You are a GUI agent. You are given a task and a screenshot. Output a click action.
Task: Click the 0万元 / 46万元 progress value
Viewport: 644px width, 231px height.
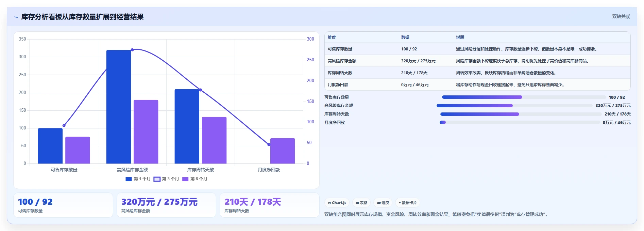[x=617, y=123]
